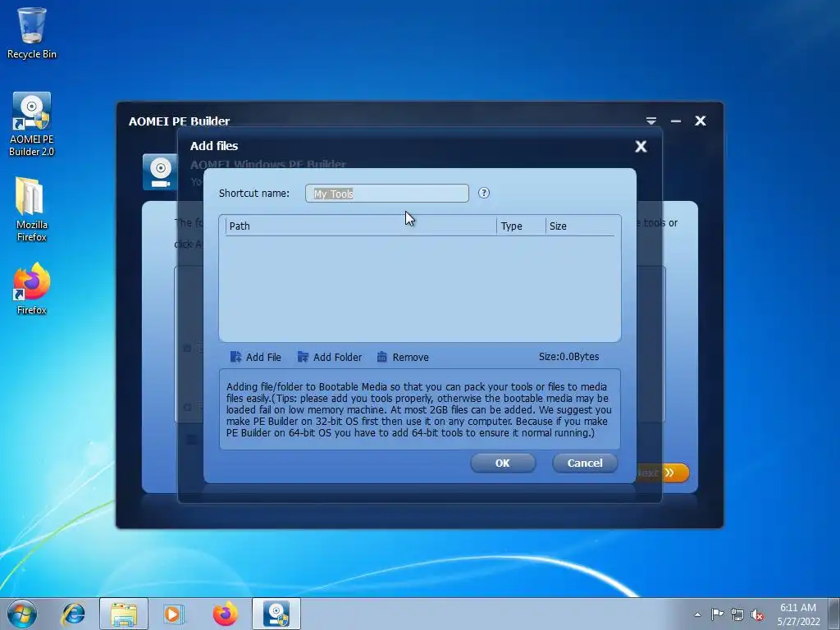Viewport: 840px width, 630px height.
Task: Click the AOMEI PE Builder disc logo icon
Action: pyautogui.click(x=160, y=172)
